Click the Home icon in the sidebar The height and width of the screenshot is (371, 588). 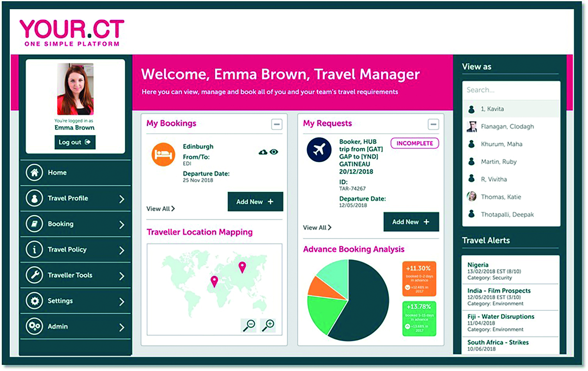tap(34, 173)
